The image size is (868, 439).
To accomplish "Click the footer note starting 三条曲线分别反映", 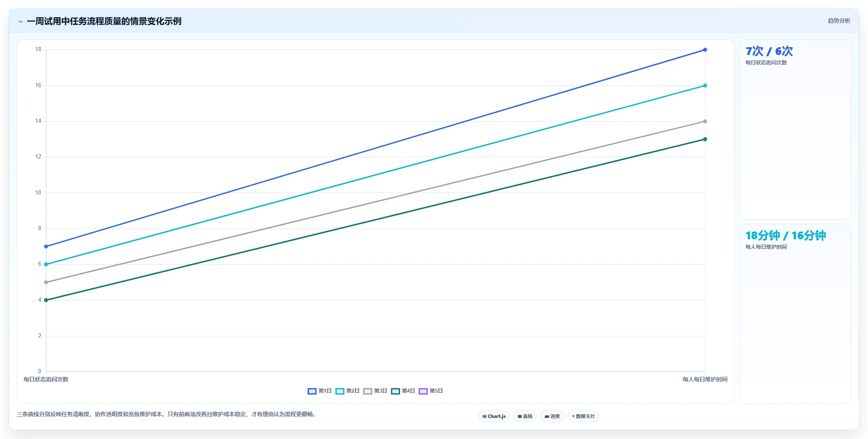I will pos(167,415).
